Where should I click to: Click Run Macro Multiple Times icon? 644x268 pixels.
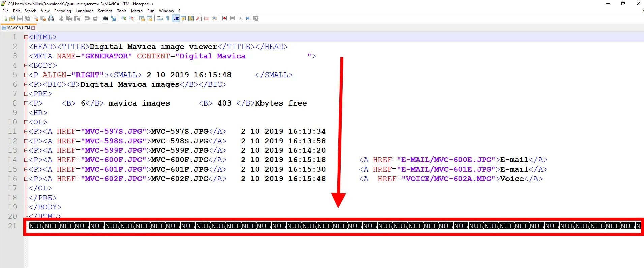click(248, 18)
